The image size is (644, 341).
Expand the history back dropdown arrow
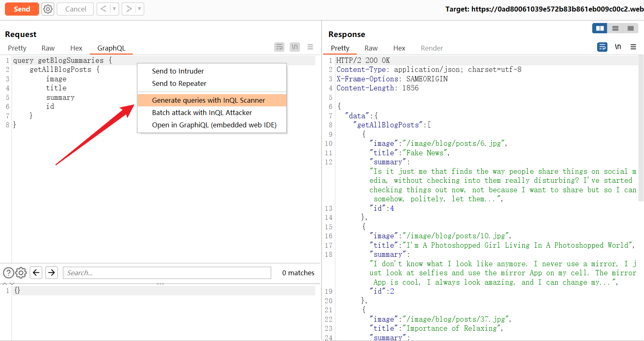point(115,9)
